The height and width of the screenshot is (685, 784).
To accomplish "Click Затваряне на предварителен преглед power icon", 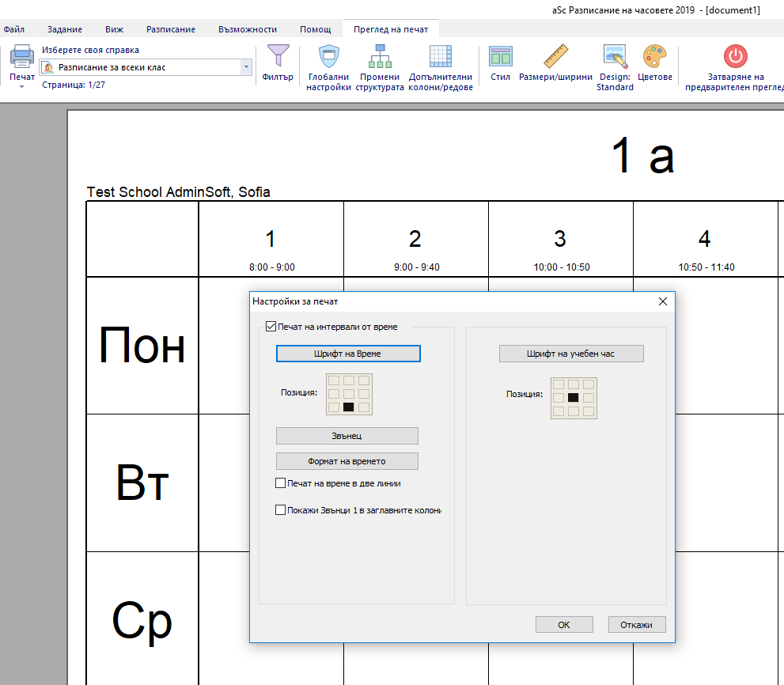I will click(x=735, y=56).
